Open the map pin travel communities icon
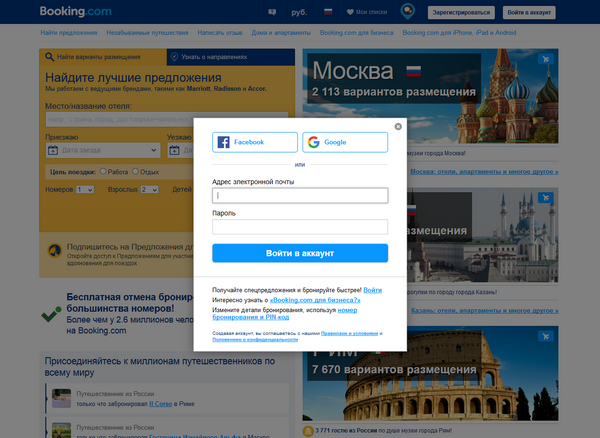 (408, 11)
